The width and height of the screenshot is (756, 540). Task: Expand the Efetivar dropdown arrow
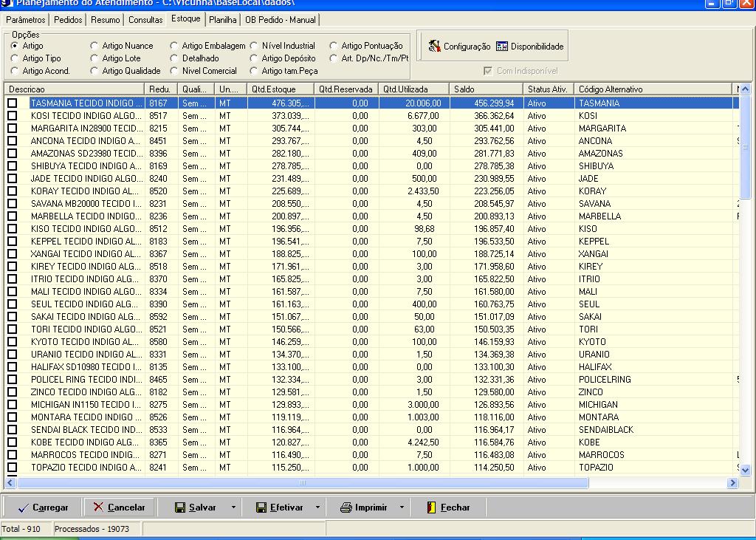[317, 507]
